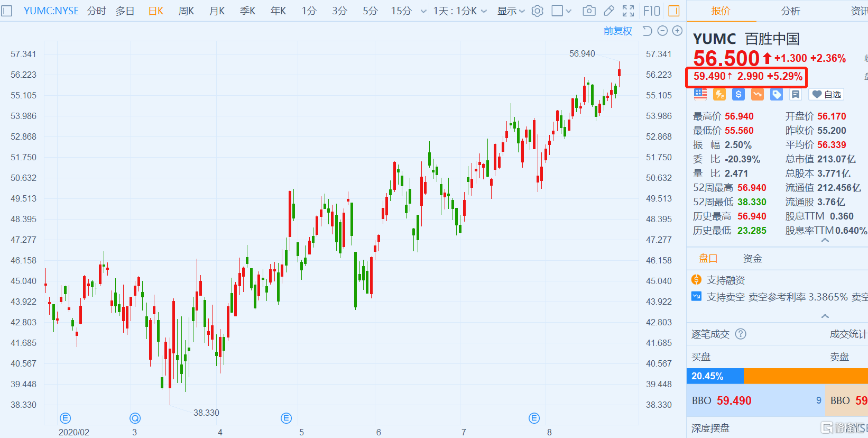Switch to 周K weekly chart tab
Screen dimensions: 868x438
tap(186, 11)
